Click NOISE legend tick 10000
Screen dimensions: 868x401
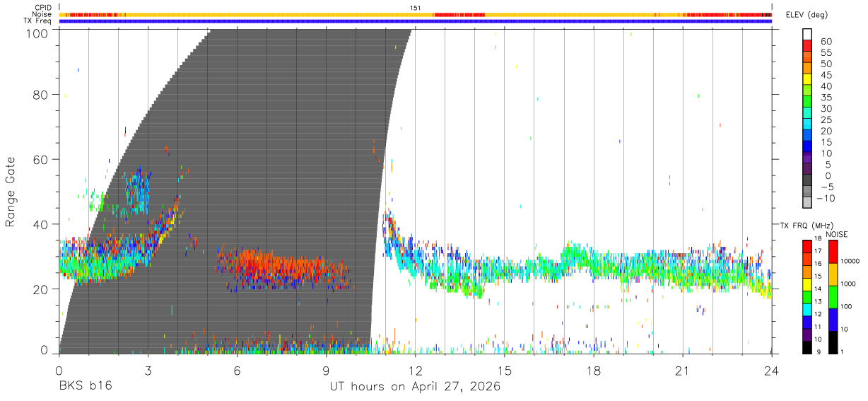tap(850, 261)
